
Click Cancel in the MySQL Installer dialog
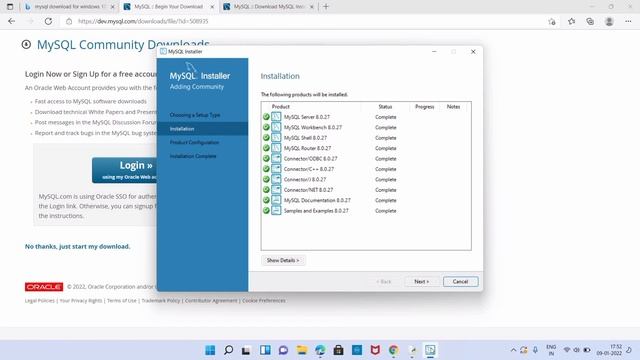(x=460, y=282)
